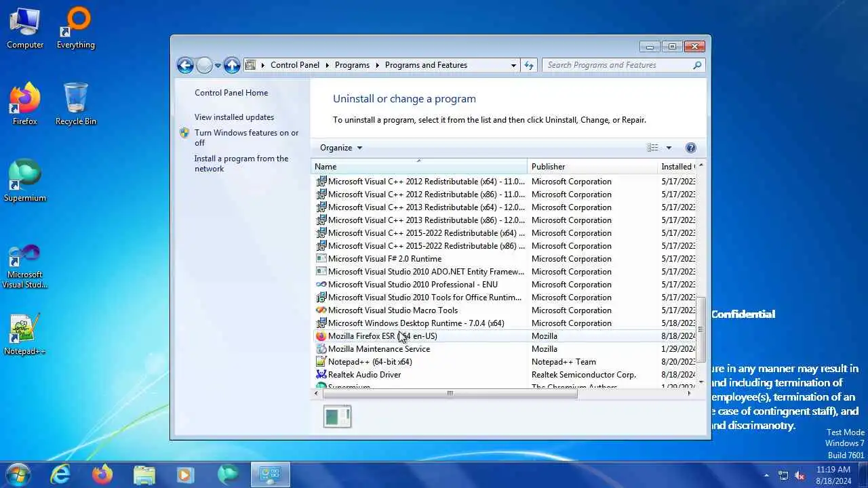Open the Everything desktop shortcut

point(76,28)
